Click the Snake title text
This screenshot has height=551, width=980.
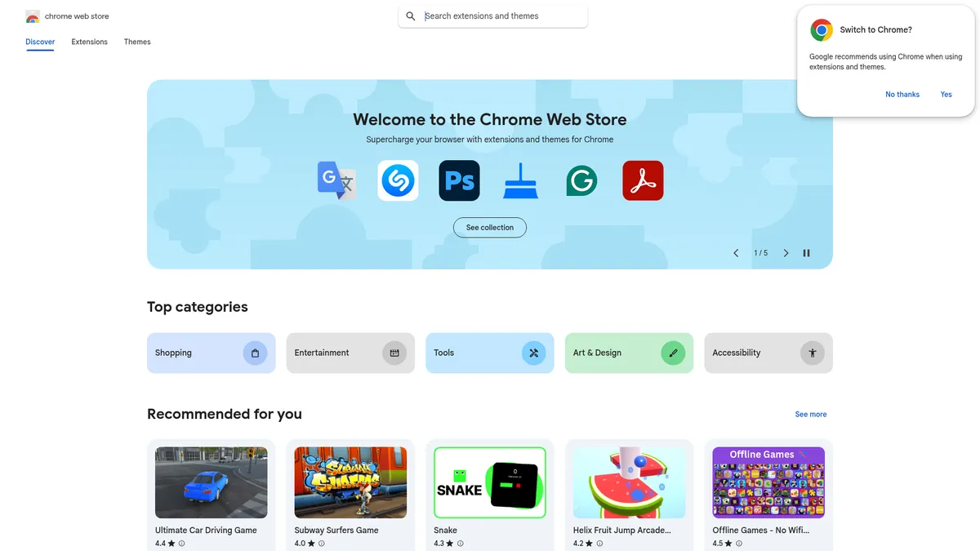pos(445,531)
